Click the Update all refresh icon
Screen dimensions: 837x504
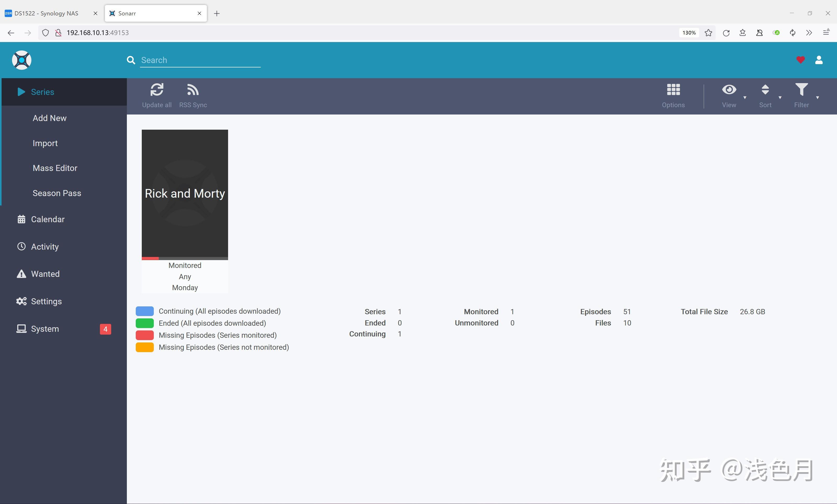click(x=157, y=90)
